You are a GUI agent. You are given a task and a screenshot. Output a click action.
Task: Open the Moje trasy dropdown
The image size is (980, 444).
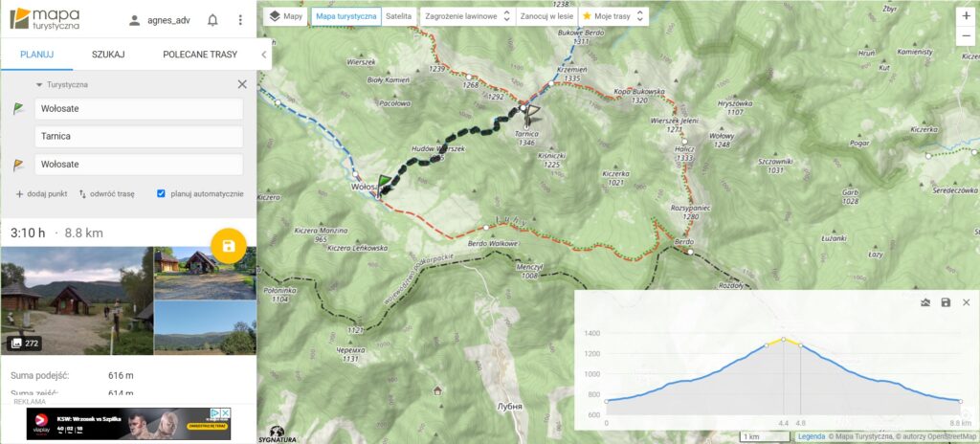click(x=613, y=16)
